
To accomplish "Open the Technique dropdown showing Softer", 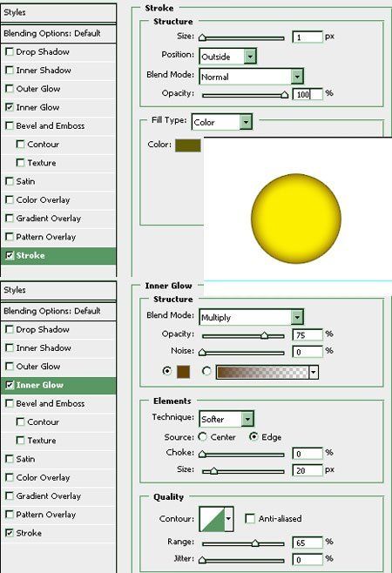I will pyautogui.click(x=247, y=419).
